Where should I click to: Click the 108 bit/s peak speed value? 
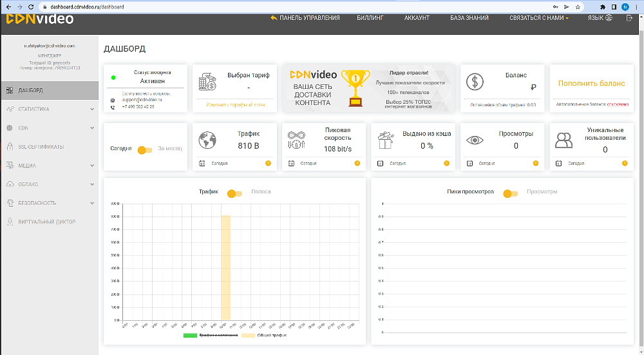coord(337,149)
